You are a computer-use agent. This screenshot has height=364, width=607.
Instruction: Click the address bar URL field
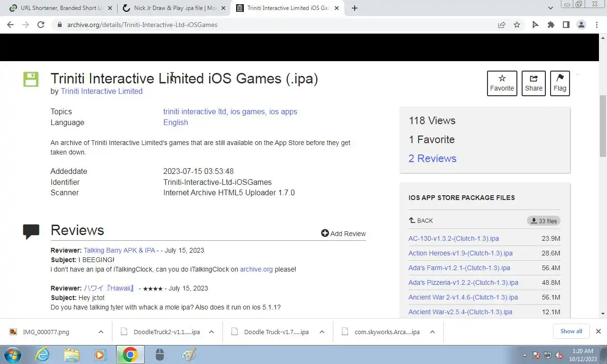click(280, 25)
